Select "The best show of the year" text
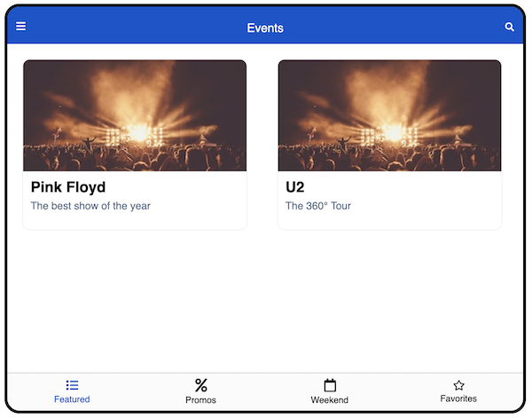Image resolution: width=532 pixels, height=418 pixels. (x=90, y=206)
